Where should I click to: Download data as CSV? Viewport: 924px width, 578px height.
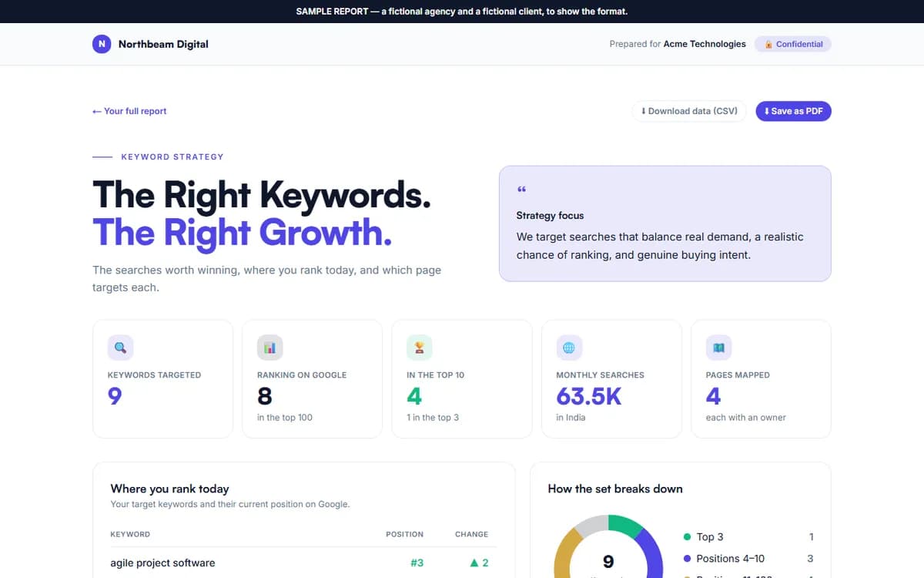click(x=689, y=111)
